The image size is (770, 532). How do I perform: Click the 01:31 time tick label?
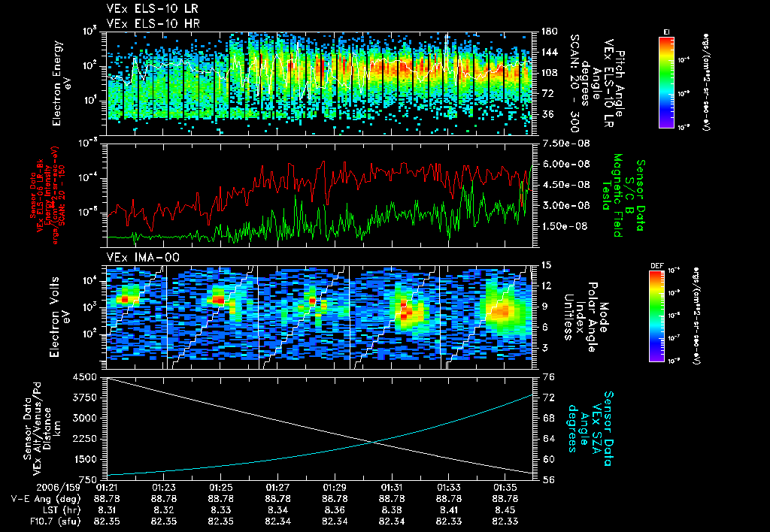[391, 488]
